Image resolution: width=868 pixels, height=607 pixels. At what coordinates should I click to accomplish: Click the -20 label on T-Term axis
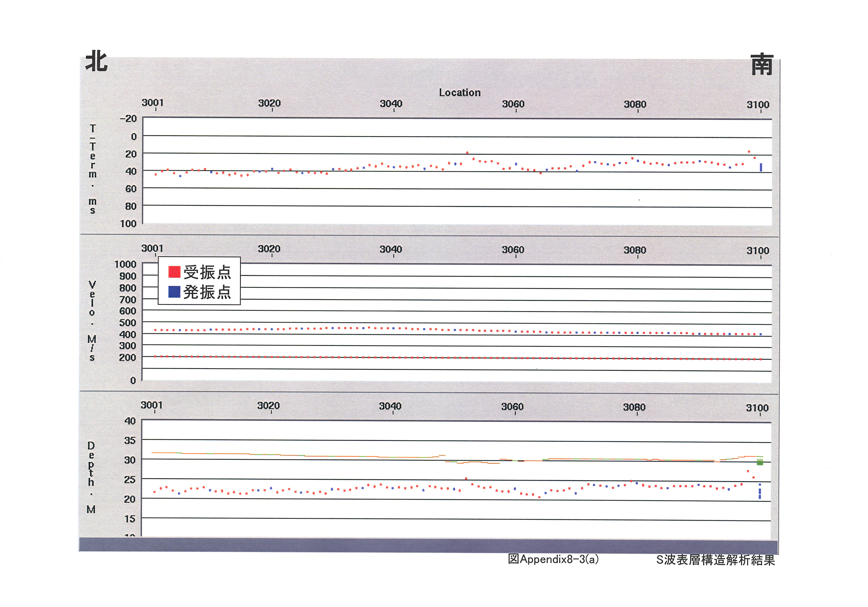click(129, 119)
